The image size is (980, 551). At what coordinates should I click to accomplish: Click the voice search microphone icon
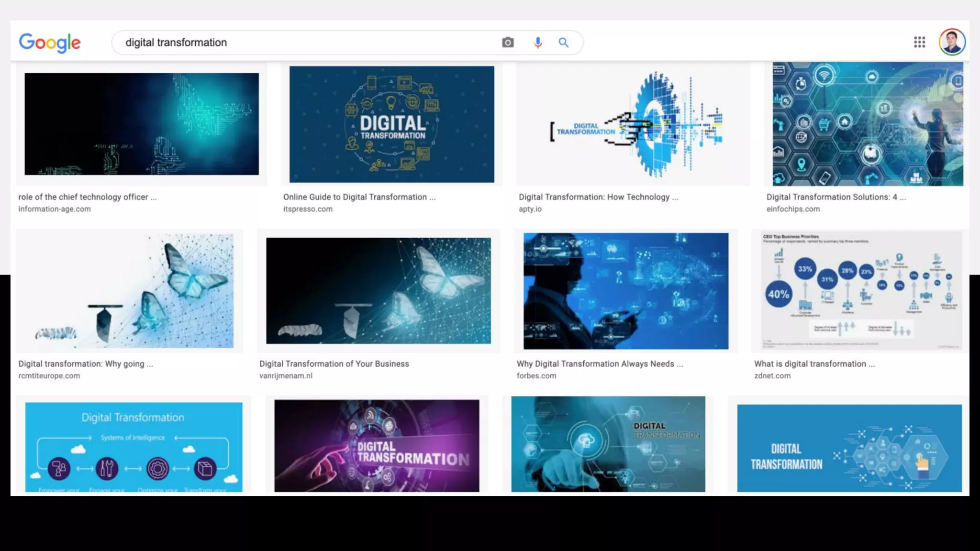point(538,43)
